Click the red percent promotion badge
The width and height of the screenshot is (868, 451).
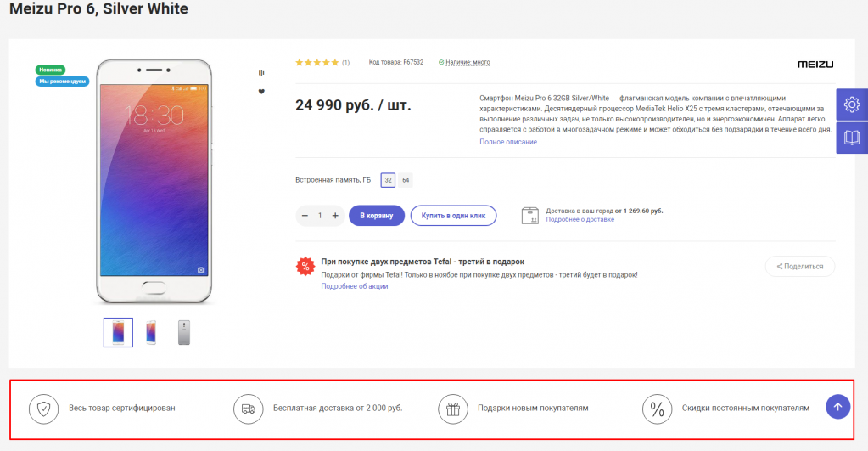[305, 266]
